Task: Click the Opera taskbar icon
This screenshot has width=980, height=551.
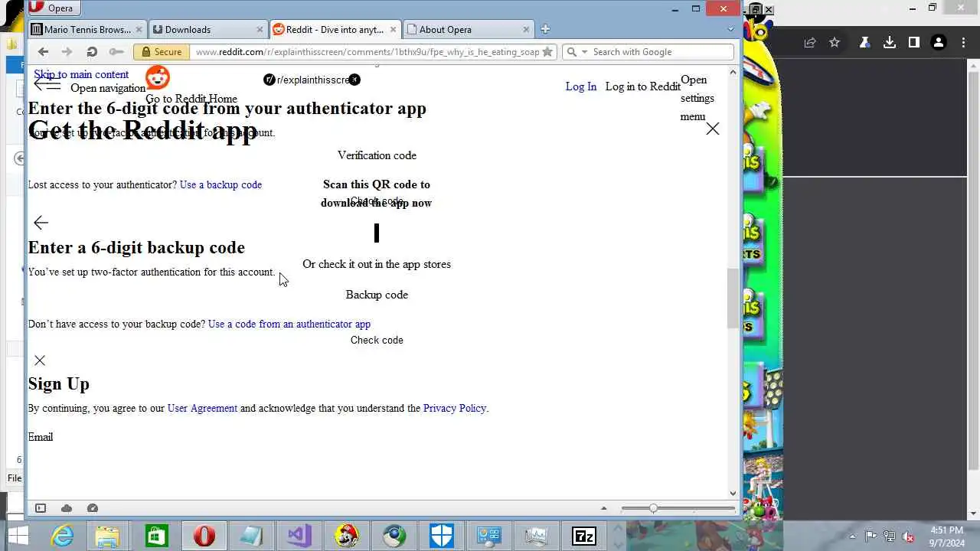Action: 204,536
